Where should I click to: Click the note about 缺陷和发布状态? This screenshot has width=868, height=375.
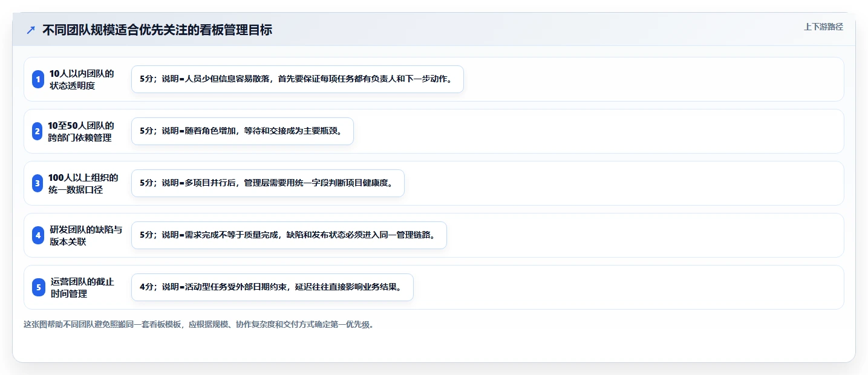[x=289, y=235]
